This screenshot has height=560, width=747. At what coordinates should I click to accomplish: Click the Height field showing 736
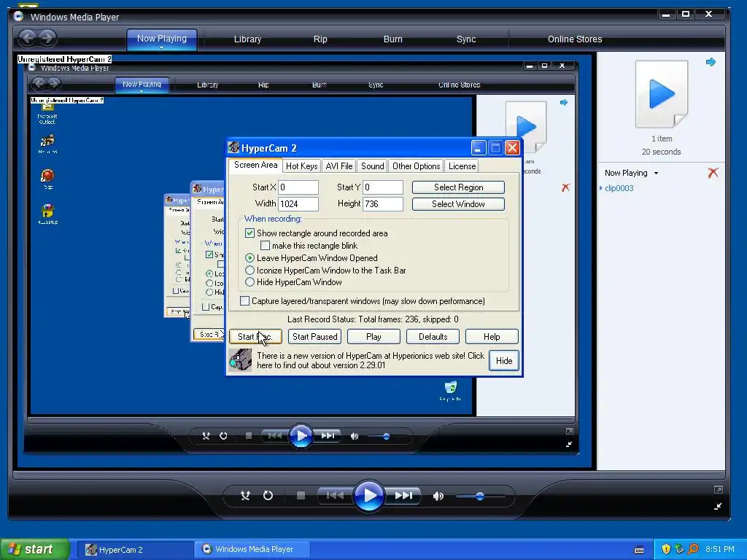click(383, 204)
